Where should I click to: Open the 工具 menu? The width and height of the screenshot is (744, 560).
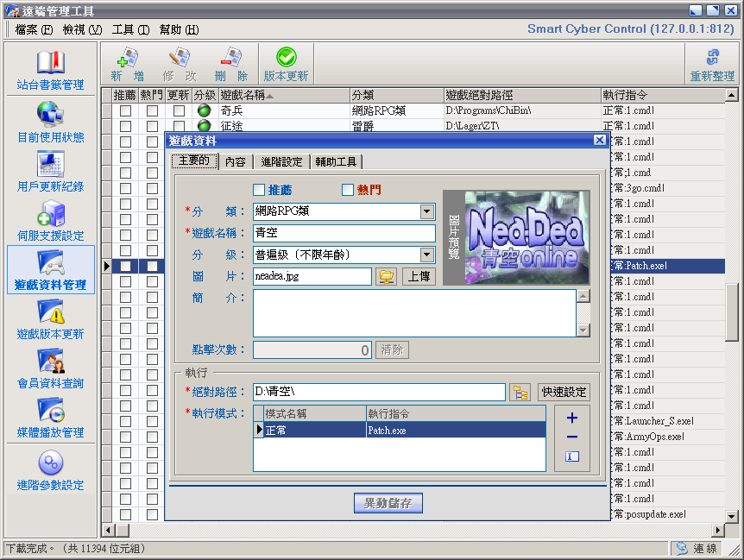click(x=130, y=29)
